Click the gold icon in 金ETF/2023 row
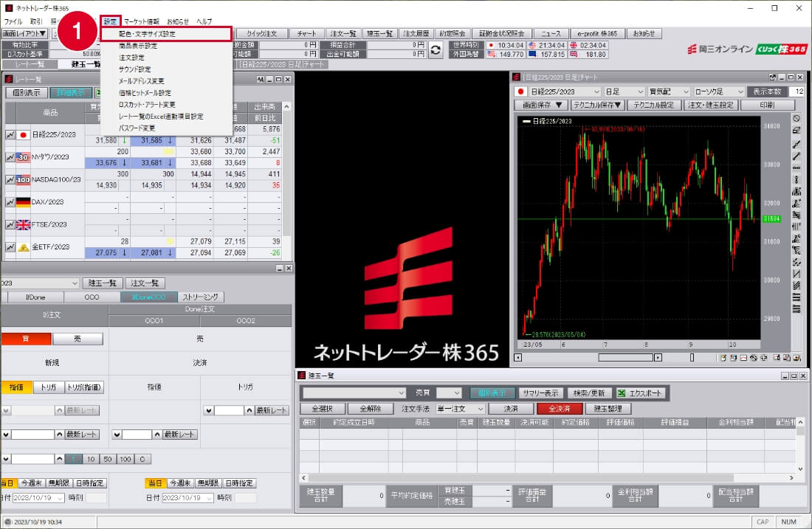The width and height of the screenshot is (812, 529). [x=23, y=247]
